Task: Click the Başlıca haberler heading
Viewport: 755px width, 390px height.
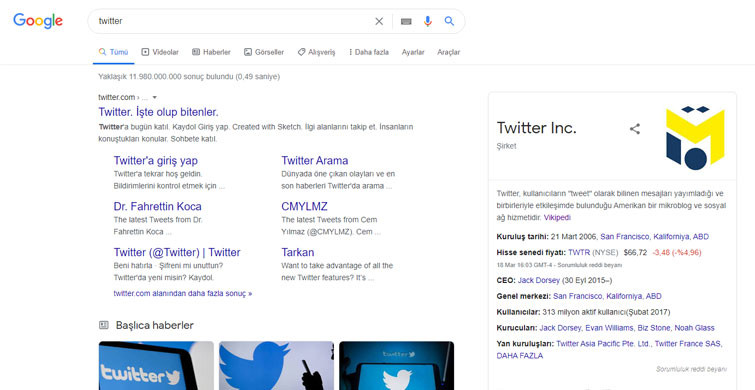Action: click(x=155, y=325)
